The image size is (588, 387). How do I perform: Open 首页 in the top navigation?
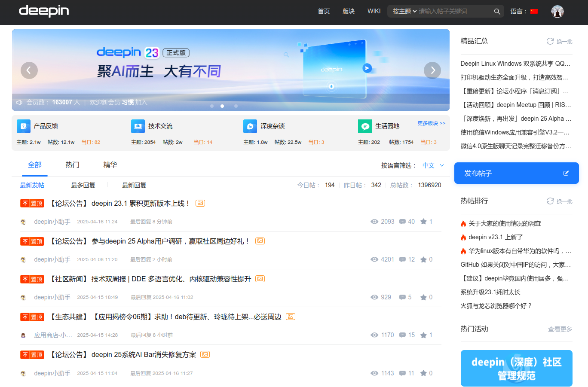point(324,12)
